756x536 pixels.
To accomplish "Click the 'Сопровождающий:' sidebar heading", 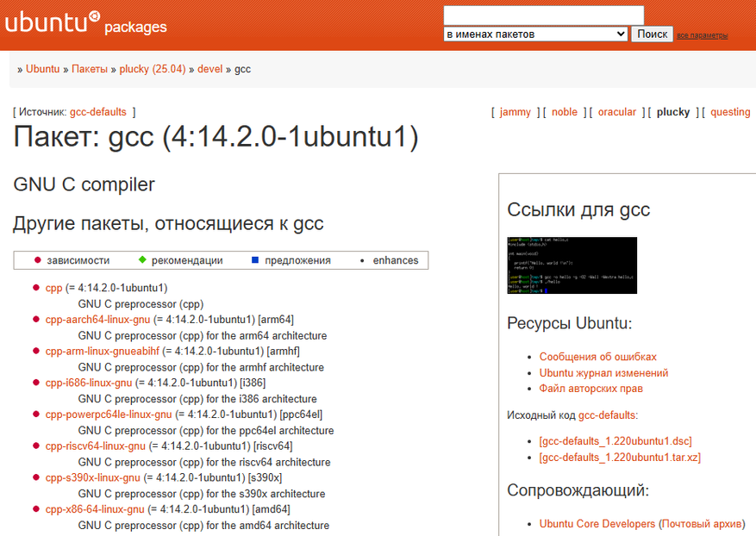I will click(x=578, y=490).
